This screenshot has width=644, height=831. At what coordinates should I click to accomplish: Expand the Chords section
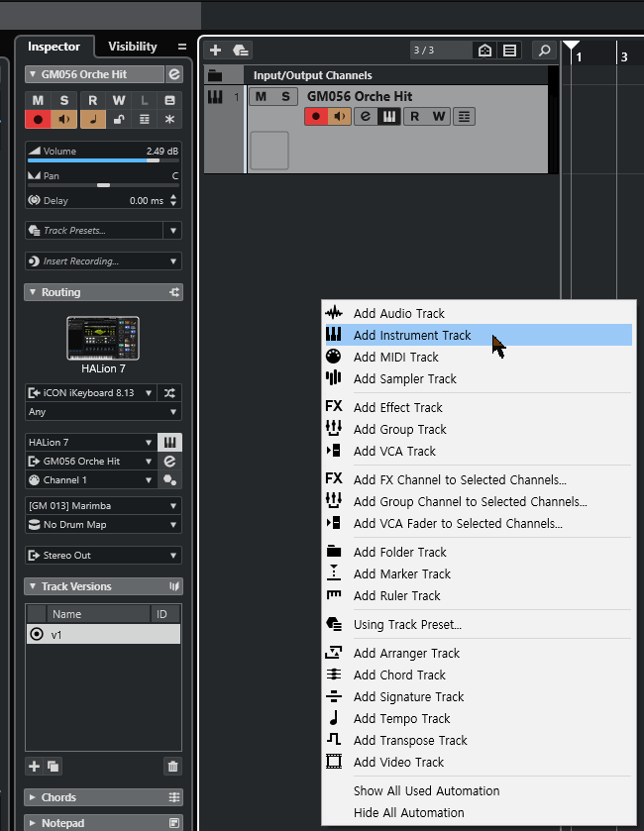[33, 797]
